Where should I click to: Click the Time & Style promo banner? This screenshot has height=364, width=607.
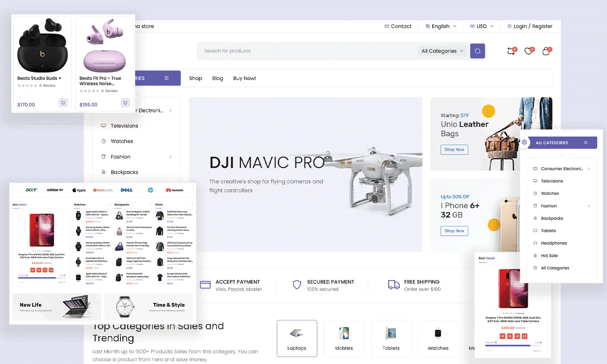149,307
